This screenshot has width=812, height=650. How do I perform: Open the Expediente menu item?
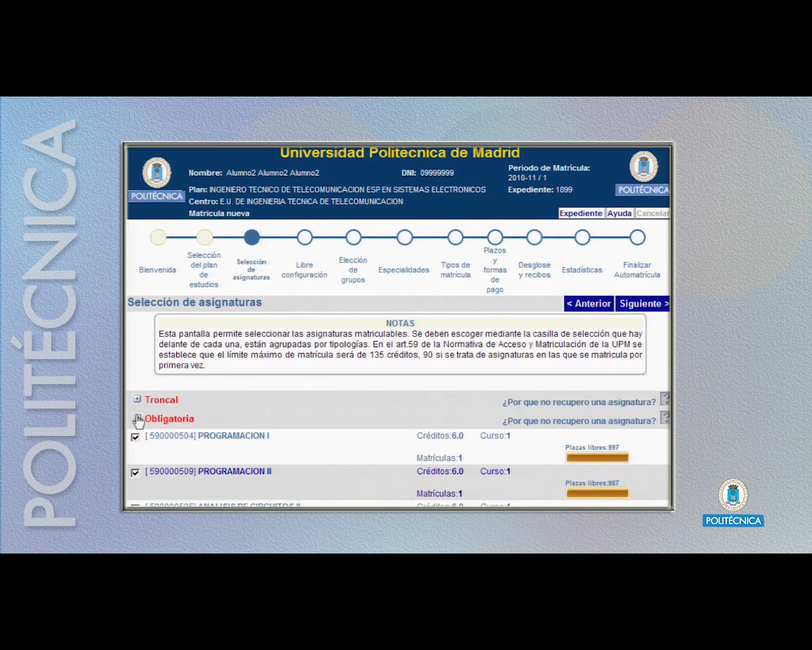(580, 213)
